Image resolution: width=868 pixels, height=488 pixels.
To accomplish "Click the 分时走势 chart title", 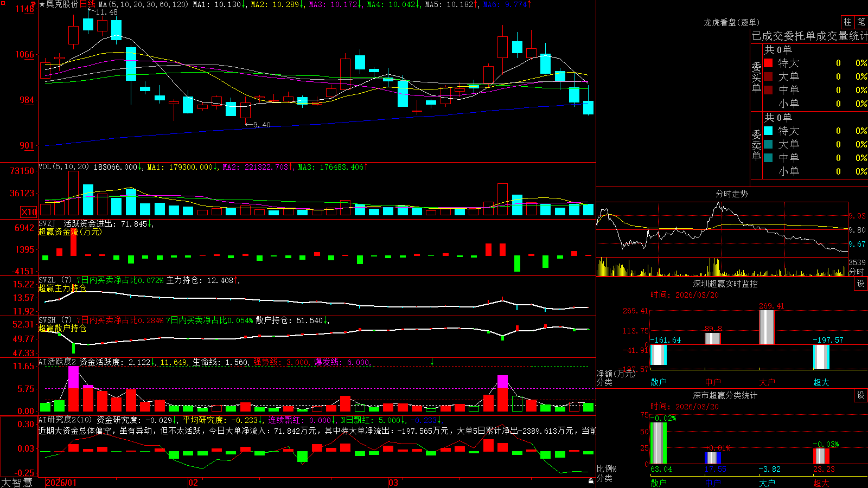I will click(x=731, y=194).
